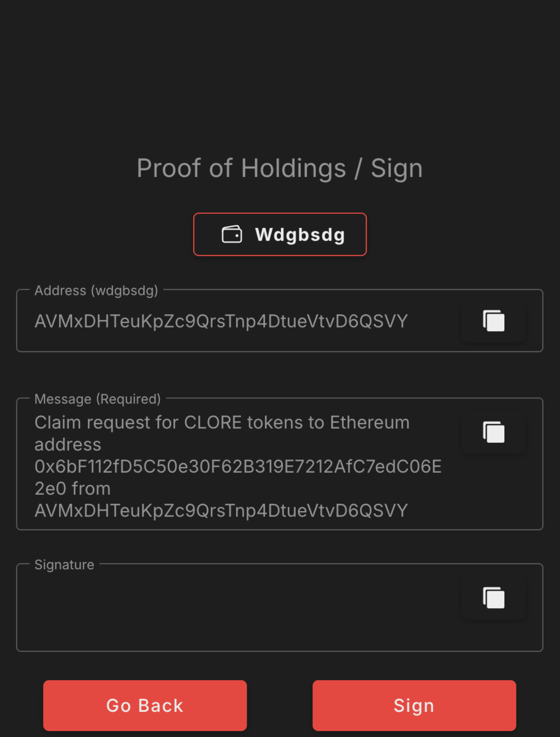This screenshot has width=560, height=737.
Task: Open the Wdgbsdg wallet selector
Action: coord(280,235)
